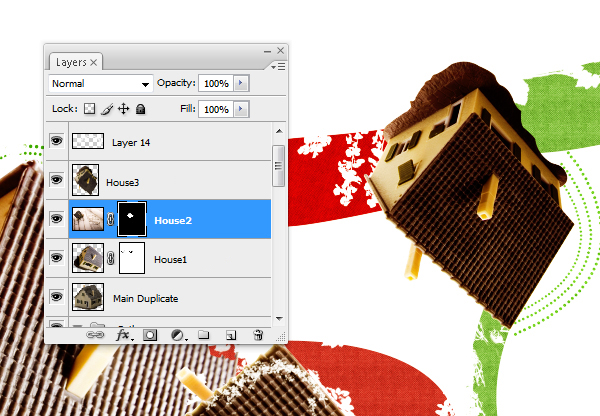Minimize the Layers panel
This screenshot has height=416, width=600.
point(267,51)
